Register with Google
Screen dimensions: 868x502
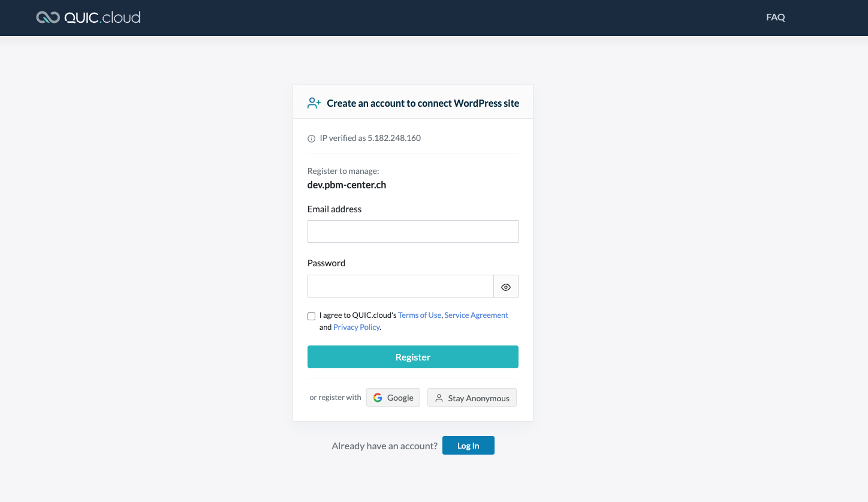pyautogui.click(x=393, y=398)
